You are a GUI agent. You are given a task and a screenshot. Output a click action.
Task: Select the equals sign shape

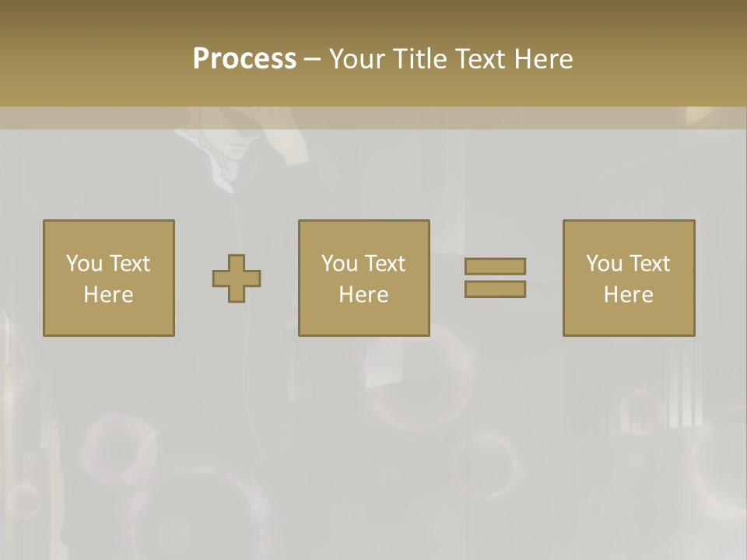coord(495,278)
